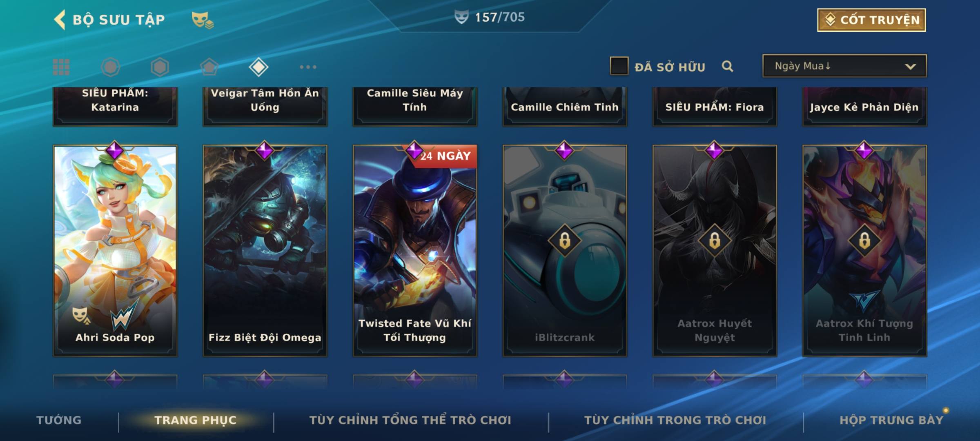This screenshot has height=441, width=980.
Task: Open more filters via three dots
Action: coord(308,67)
